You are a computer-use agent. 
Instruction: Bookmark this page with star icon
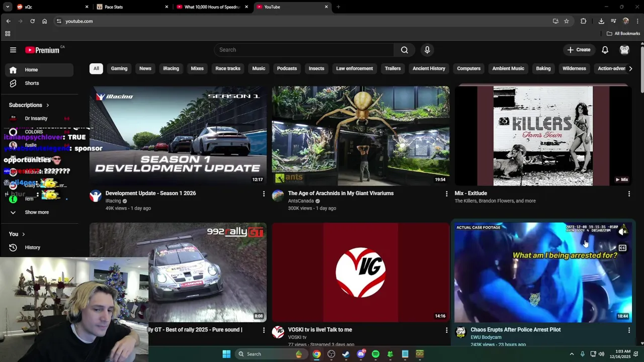click(x=567, y=21)
